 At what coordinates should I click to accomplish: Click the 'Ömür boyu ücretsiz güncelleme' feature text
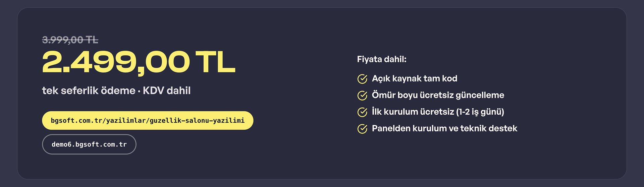pos(438,95)
